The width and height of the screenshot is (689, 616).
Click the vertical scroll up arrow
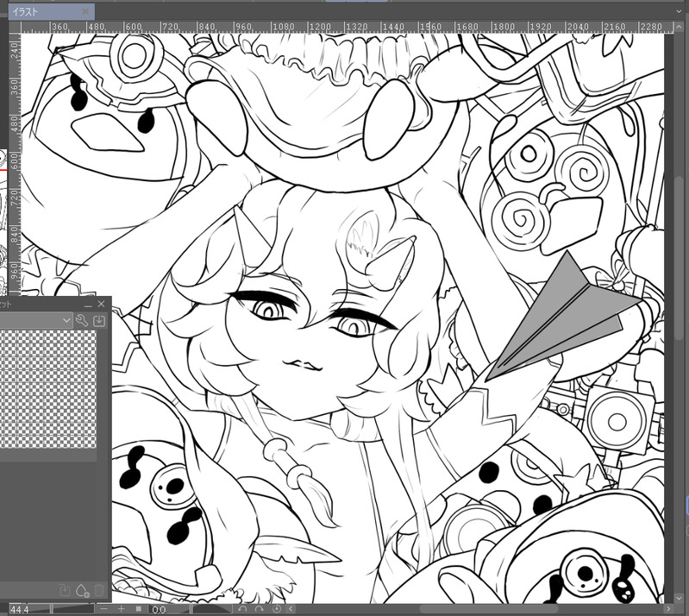[x=679, y=28]
